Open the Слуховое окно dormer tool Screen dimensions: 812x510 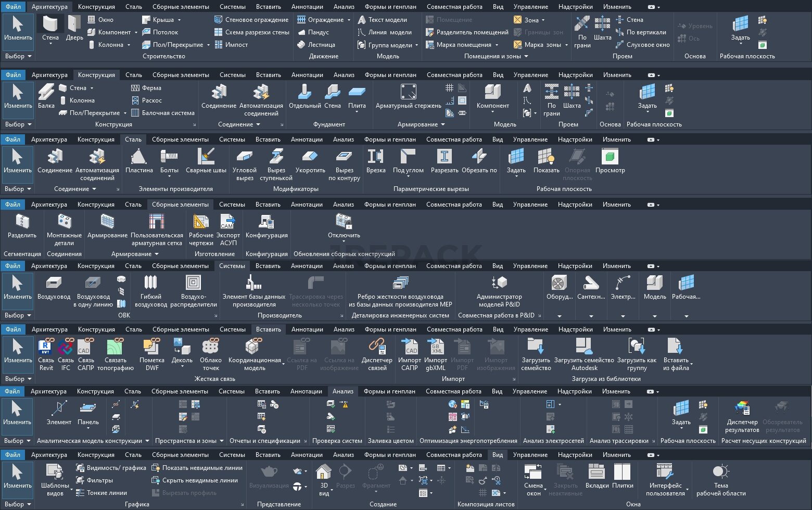643,45
